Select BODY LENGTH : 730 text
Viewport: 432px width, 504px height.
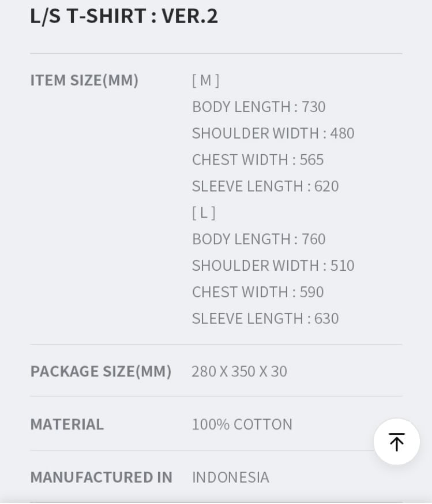(259, 107)
